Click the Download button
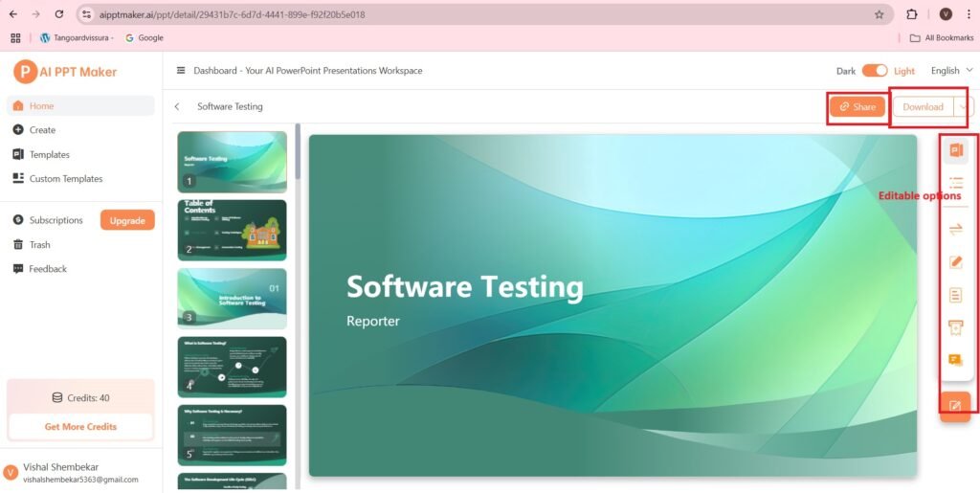980x493 pixels. (923, 107)
